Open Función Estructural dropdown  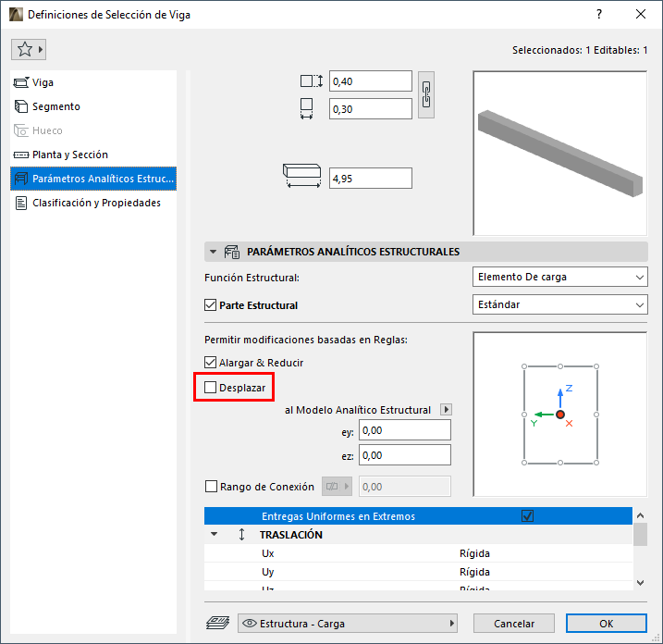559,278
